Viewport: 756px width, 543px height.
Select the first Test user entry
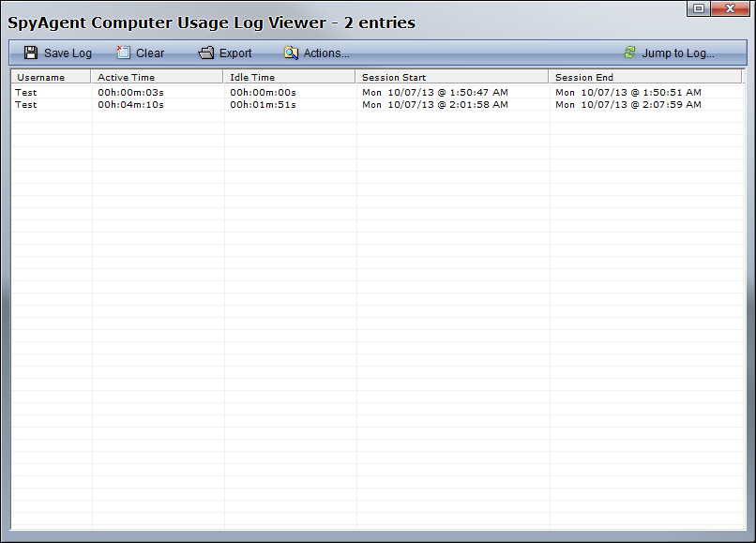point(26,92)
